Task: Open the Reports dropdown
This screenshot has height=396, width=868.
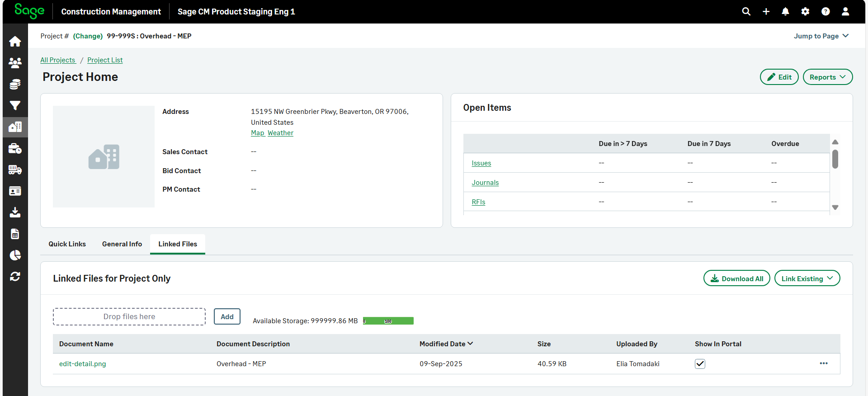Action: coord(827,77)
